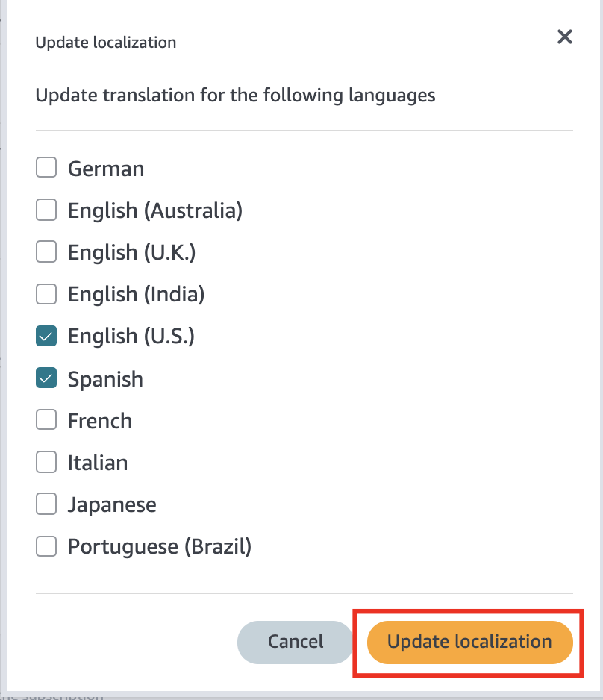Select the French language label
The image size is (603, 700).
click(99, 420)
